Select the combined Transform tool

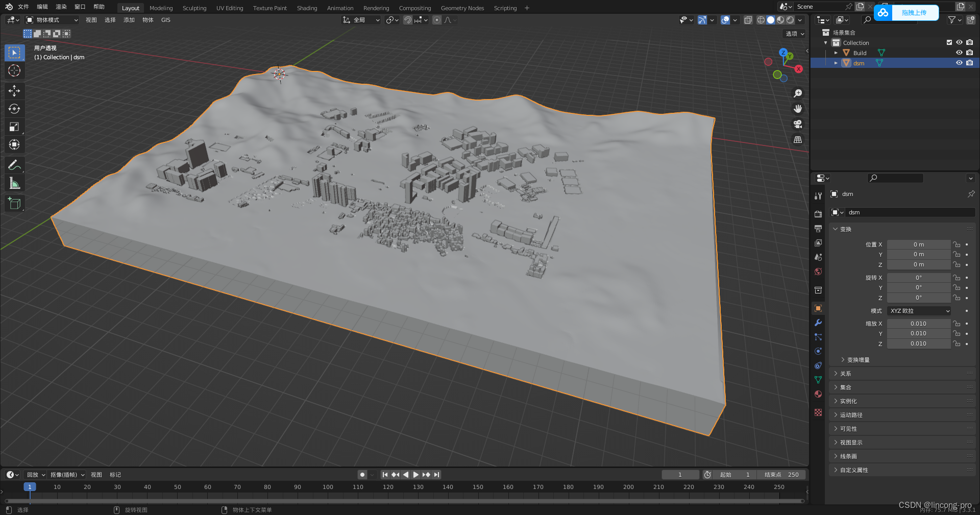click(x=14, y=144)
